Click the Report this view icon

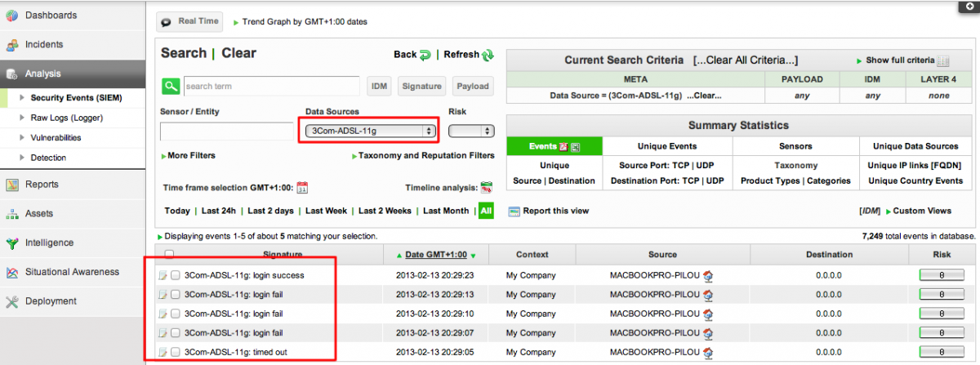(x=514, y=211)
